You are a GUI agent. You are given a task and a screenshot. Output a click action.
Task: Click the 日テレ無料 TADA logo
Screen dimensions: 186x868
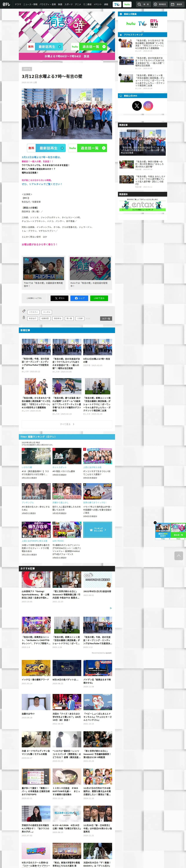click(x=154, y=24)
